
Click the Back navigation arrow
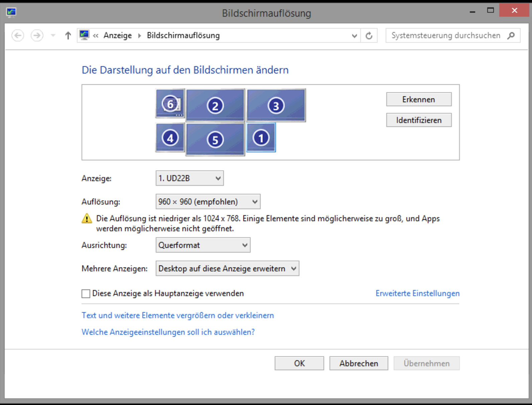(18, 35)
